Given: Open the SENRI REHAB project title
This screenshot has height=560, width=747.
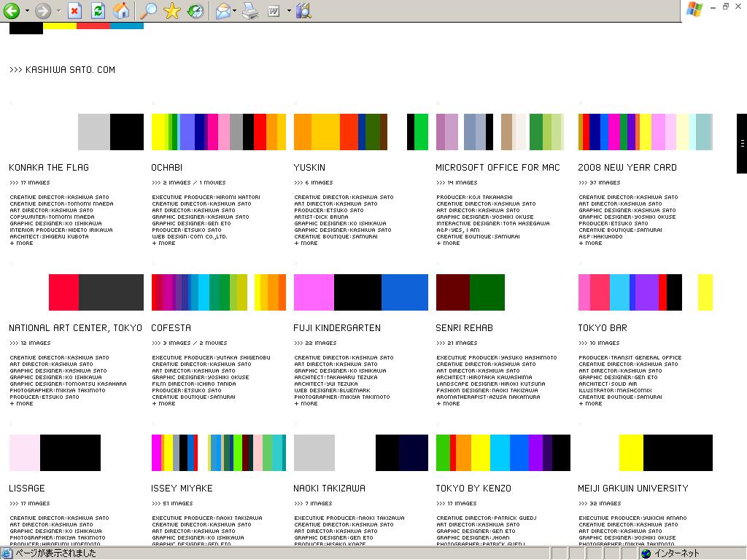Looking at the screenshot, I should click(x=465, y=328).
